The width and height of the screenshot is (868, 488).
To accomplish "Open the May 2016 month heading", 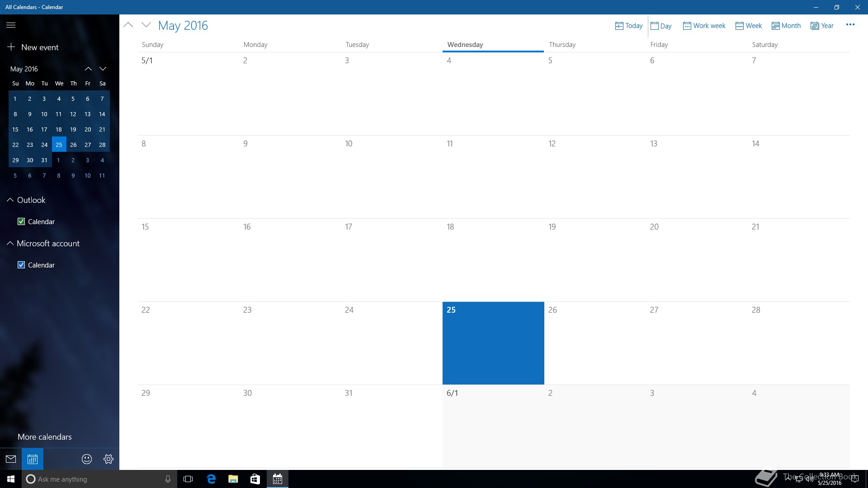I will click(183, 25).
